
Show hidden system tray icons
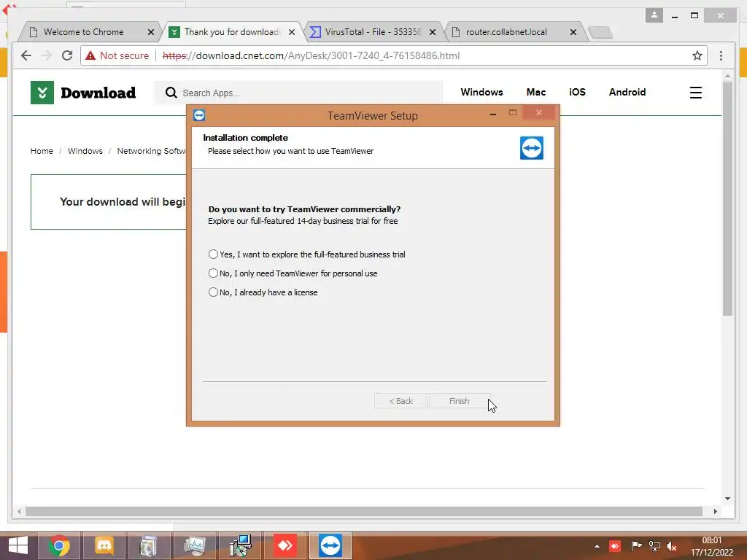point(597,546)
